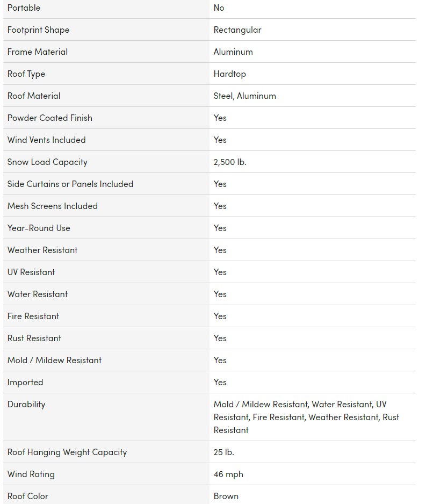Viewport: 426px width, 504px height.
Task: Select the "46 mph" wind rating value
Action: point(228,474)
